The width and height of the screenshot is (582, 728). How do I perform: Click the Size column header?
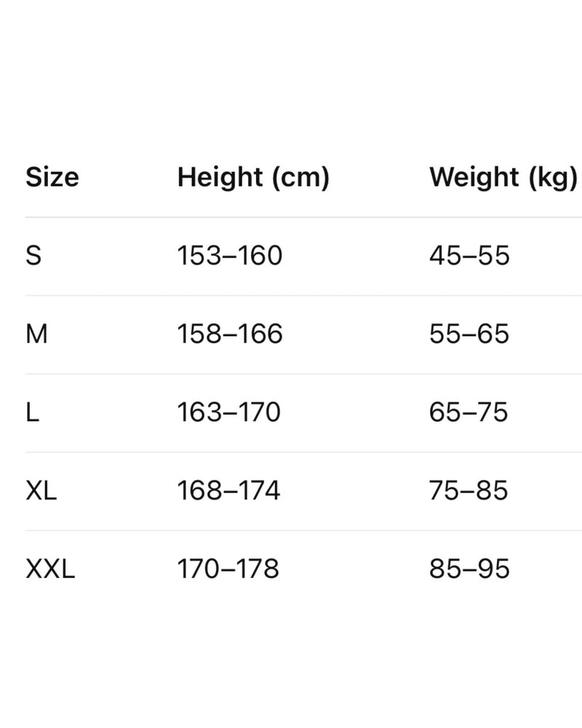point(52,177)
